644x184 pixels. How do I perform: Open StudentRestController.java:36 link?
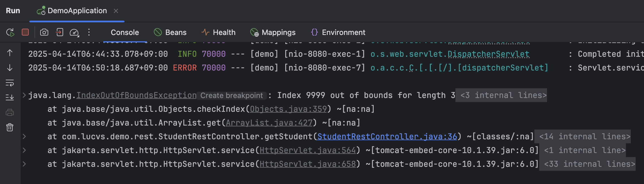pos(387,137)
